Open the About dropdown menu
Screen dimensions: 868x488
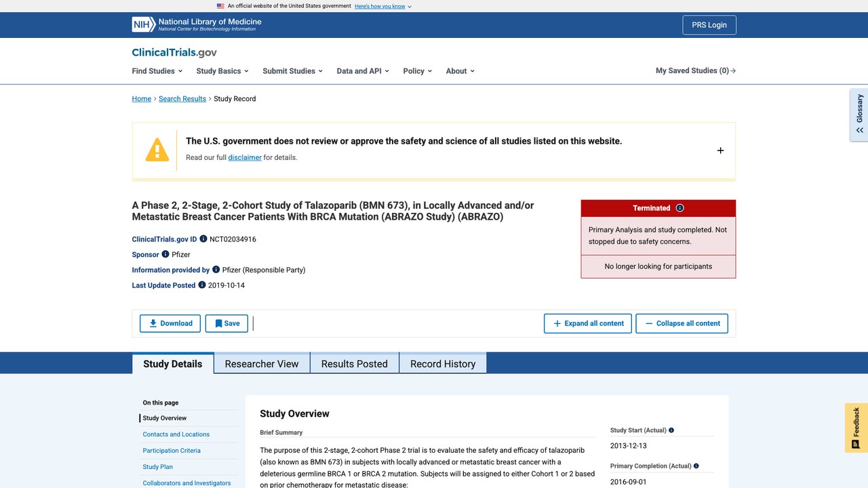[460, 71]
